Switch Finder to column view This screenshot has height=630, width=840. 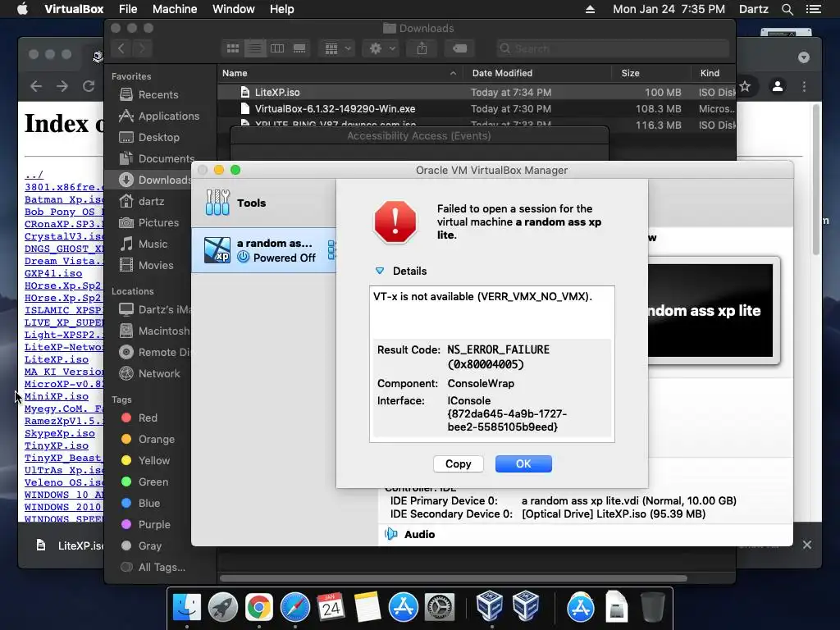(x=277, y=48)
